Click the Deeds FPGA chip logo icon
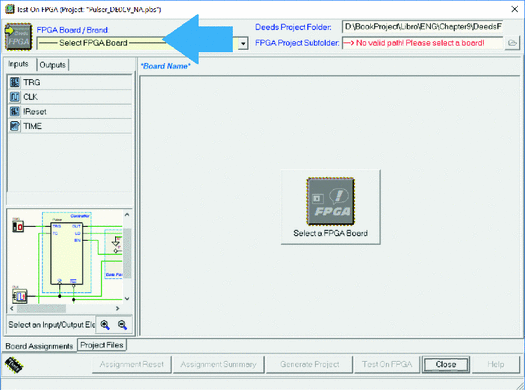 point(18,37)
